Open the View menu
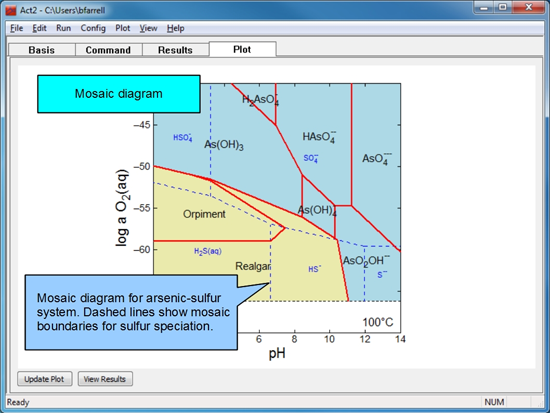The width and height of the screenshot is (550, 413). click(x=148, y=28)
